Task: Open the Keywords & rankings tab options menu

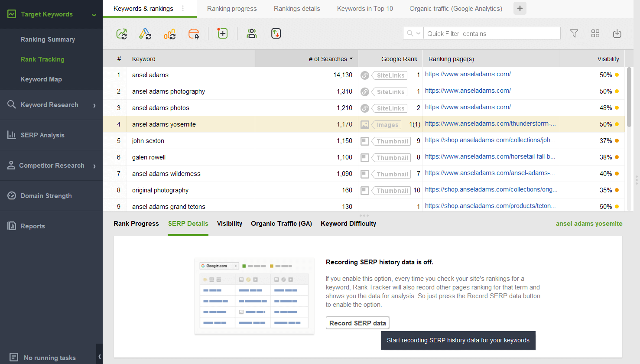Action: point(183,8)
